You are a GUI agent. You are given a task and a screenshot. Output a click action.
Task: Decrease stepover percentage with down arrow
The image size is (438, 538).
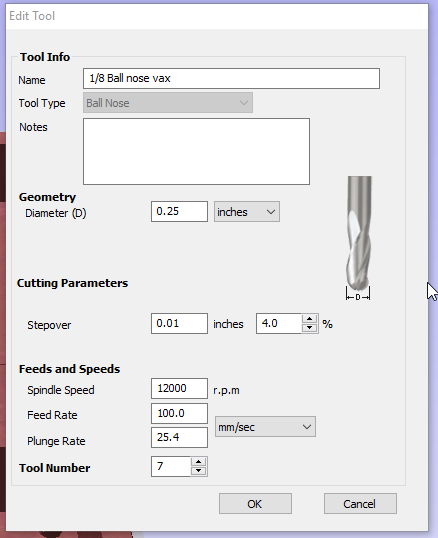click(x=310, y=328)
